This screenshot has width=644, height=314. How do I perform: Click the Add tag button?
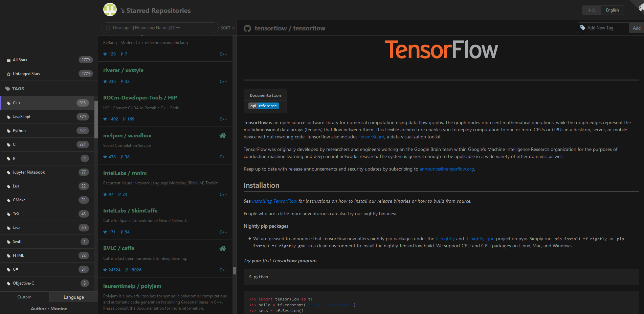click(x=636, y=28)
